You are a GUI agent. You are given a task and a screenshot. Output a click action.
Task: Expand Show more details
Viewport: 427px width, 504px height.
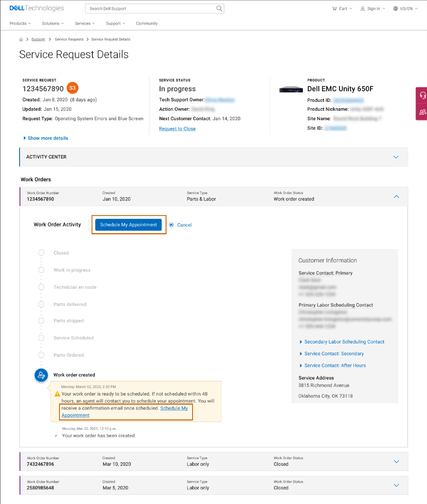pos(46,138)
